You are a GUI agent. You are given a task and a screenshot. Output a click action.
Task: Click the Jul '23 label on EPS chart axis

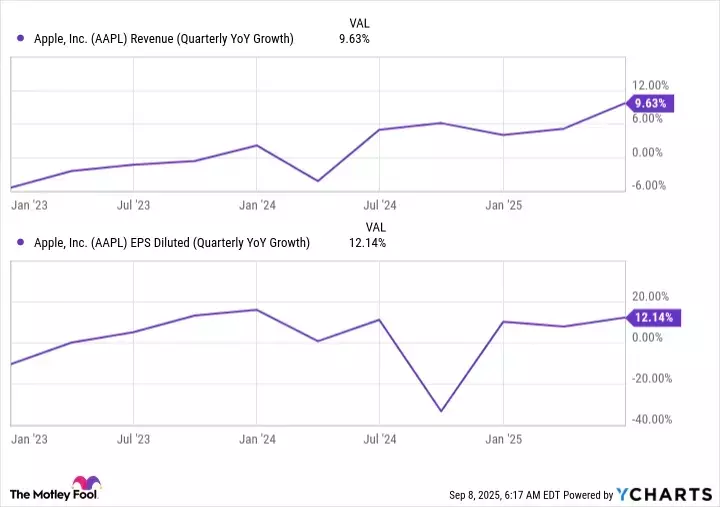[133, 438]
